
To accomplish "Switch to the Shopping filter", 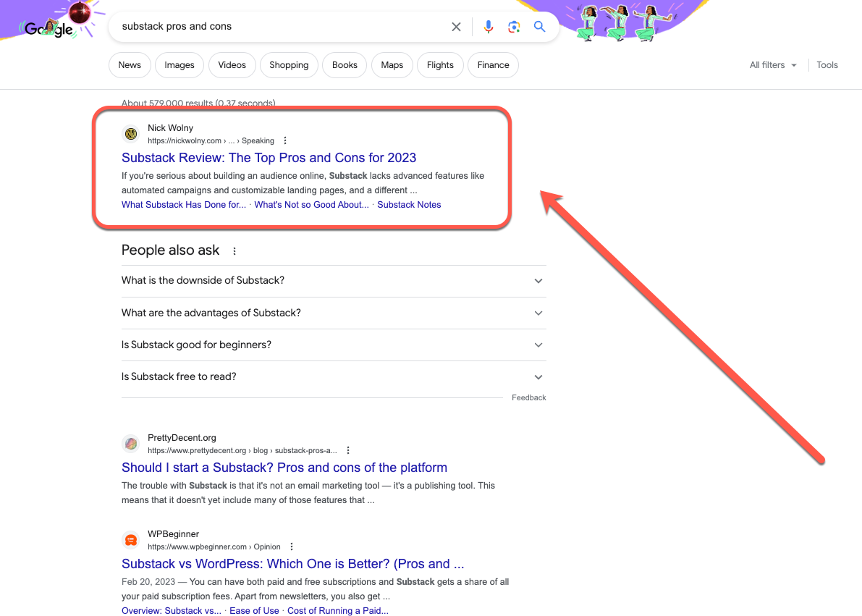I will click(x=289, y=65).
